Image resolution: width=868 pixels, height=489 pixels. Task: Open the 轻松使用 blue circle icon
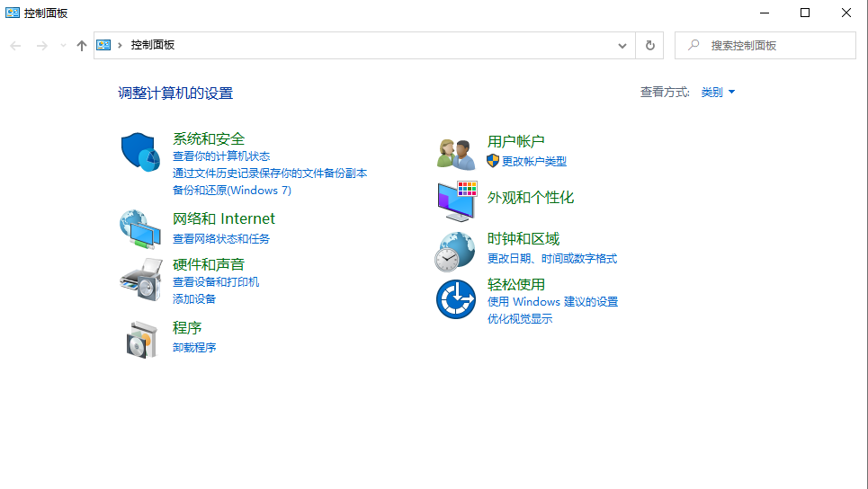(456, 299)
